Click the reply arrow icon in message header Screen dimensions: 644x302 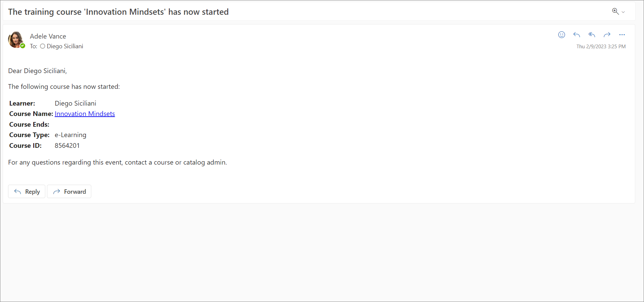[577, 35]
